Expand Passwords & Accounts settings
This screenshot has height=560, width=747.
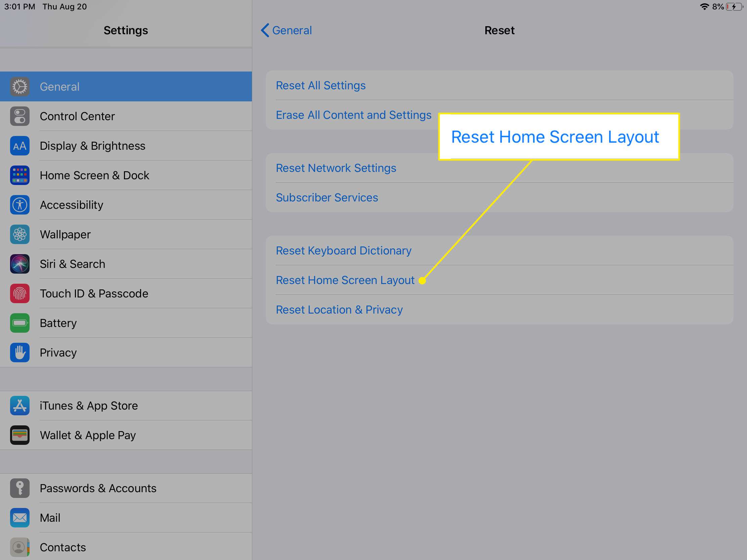pos(126,488)
